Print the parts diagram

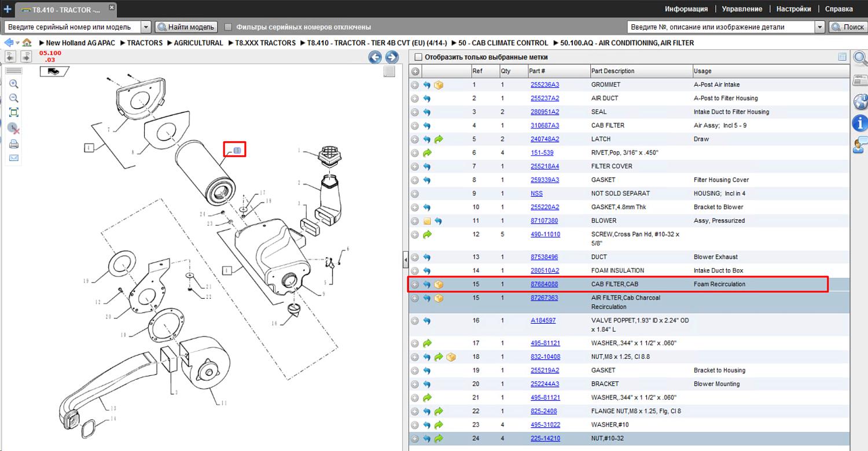pyautogui.click(x=14, y=144)
